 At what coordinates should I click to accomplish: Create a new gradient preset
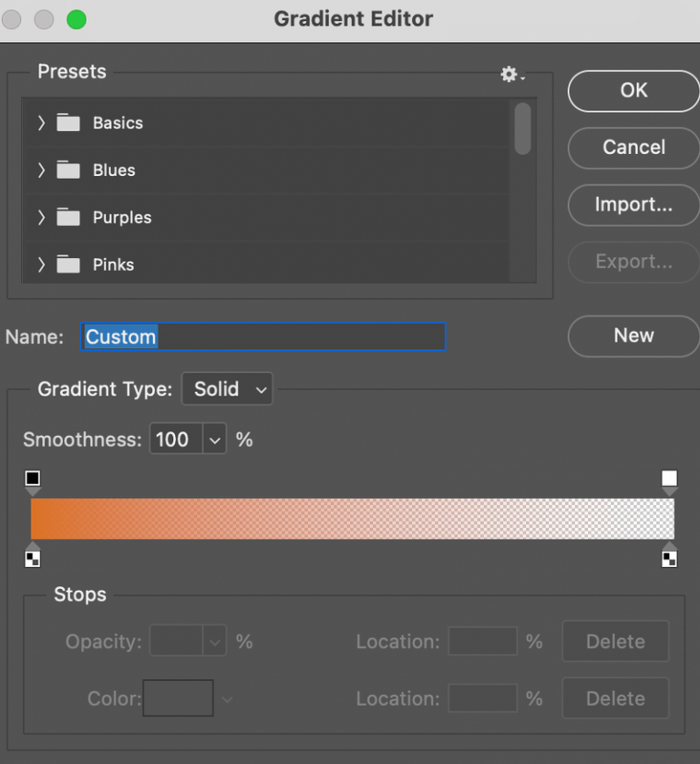click(x=633, y=336)
